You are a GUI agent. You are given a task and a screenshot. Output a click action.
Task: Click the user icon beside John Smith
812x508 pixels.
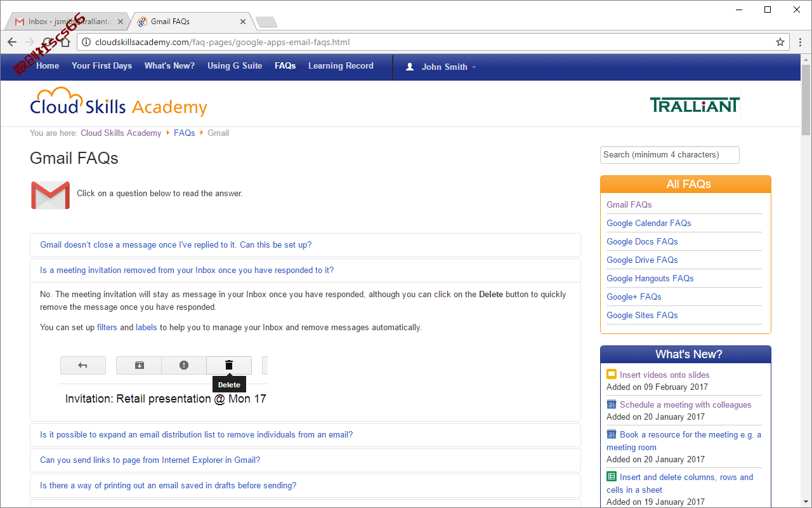tap(410, 67)
